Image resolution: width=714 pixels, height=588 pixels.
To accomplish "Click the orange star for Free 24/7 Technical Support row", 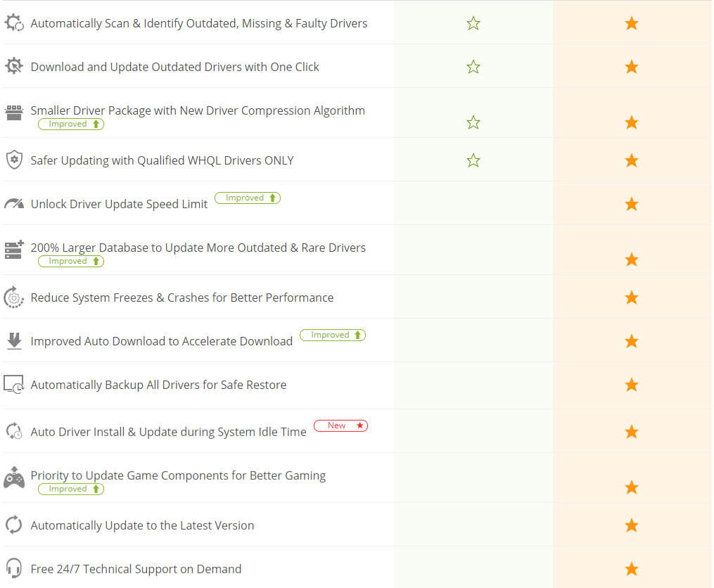I will (632, 569).
